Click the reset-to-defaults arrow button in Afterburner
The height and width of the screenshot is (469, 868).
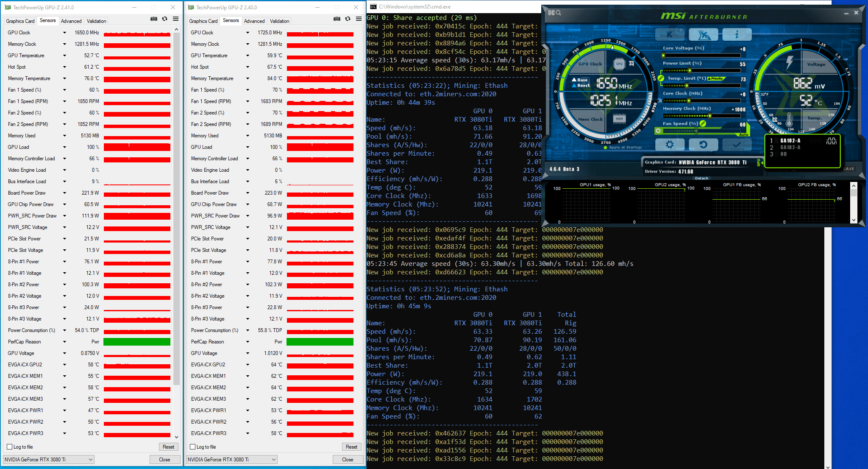click(x=703, y=145)
